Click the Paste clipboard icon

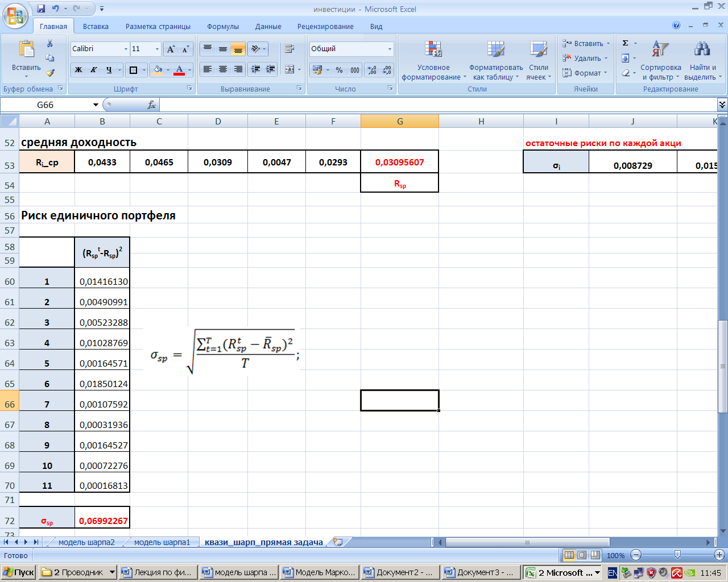pyautogui.click(x=26, y=50)
